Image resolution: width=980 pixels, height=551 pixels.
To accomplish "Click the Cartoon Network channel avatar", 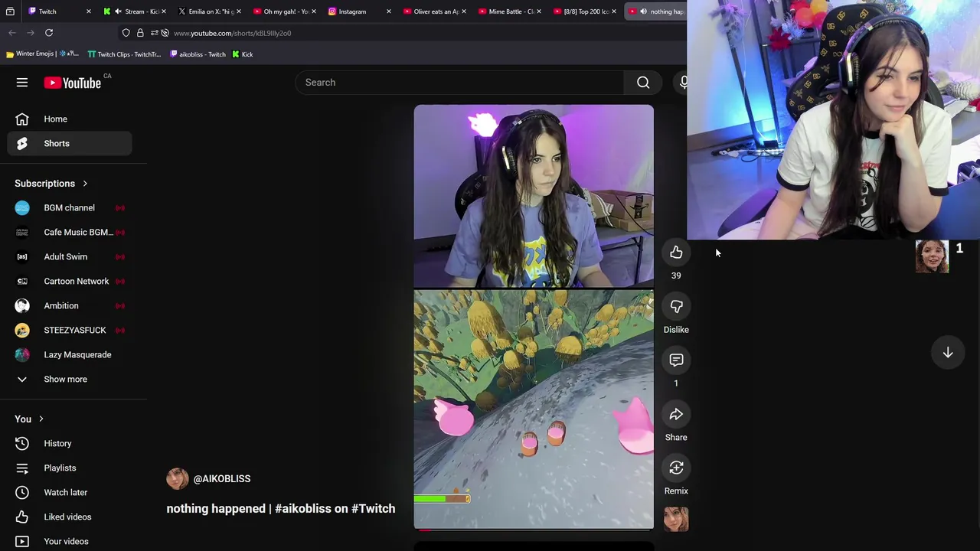I will [x=22, y=282].
